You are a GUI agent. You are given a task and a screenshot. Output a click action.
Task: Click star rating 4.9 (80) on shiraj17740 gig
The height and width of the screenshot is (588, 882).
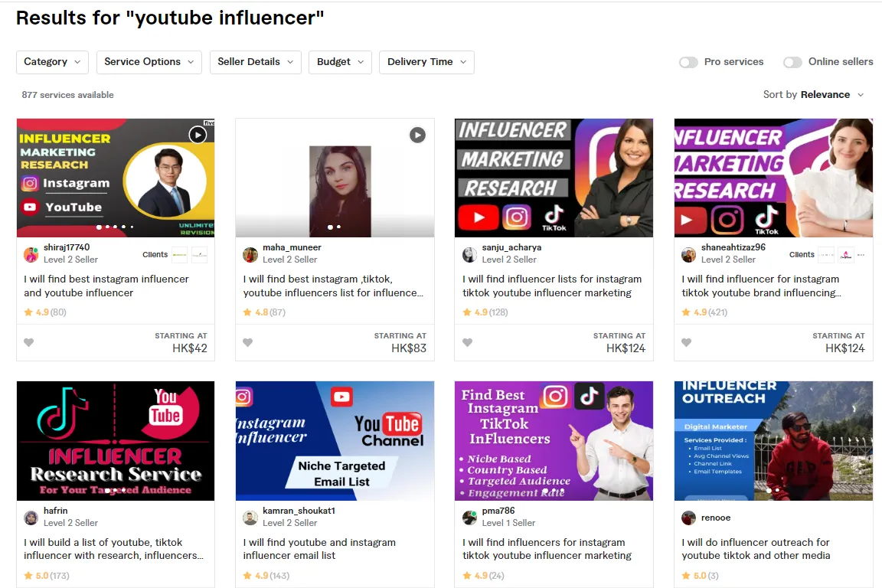pyautogui.click(x=45, y=312)
